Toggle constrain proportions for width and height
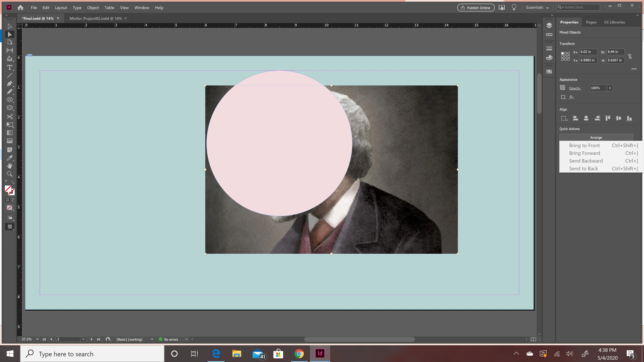The width and height of the screenshot is (644, 362). click(630, 56)
